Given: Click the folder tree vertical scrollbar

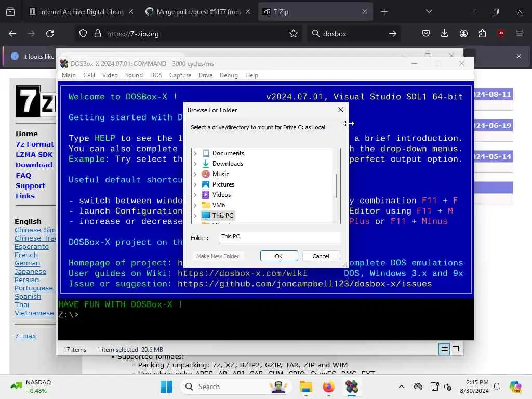Looking at the screenshot, I should tap(336, 186).
